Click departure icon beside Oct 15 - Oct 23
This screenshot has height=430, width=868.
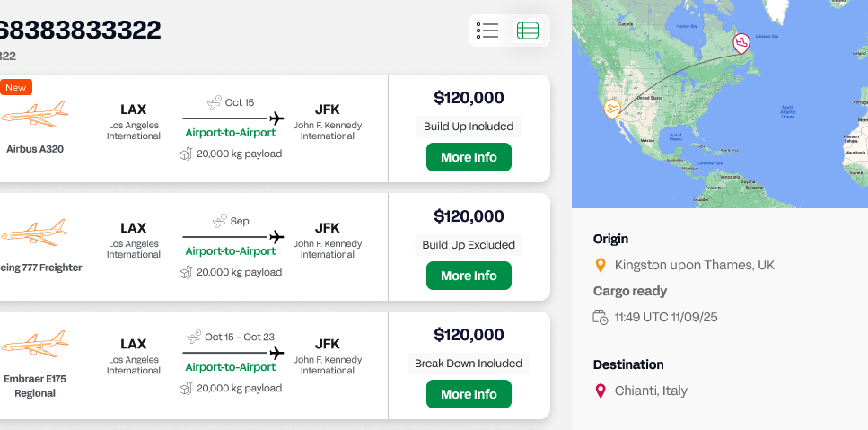pos(194,337)
